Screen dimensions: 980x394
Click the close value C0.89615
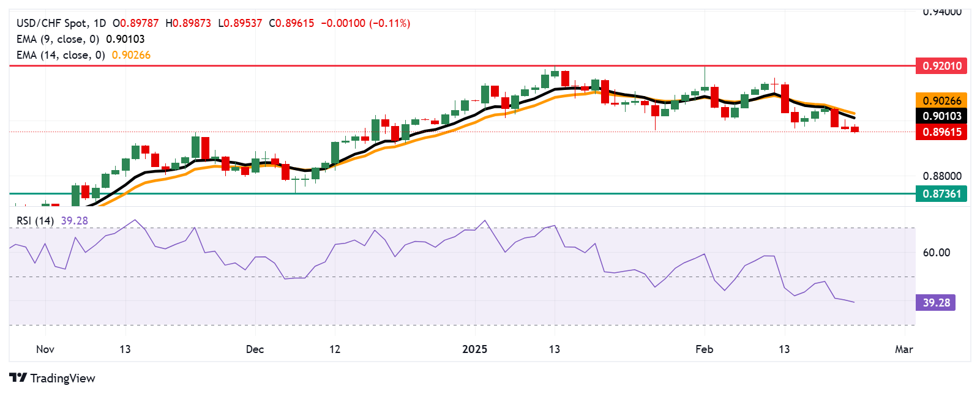tap(291, 23)
